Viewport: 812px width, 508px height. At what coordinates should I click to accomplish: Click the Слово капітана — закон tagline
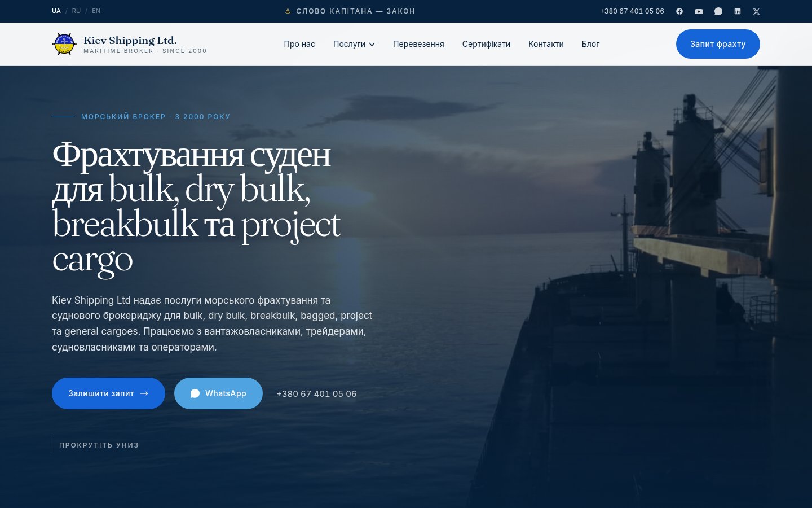(x=356, y=11)
